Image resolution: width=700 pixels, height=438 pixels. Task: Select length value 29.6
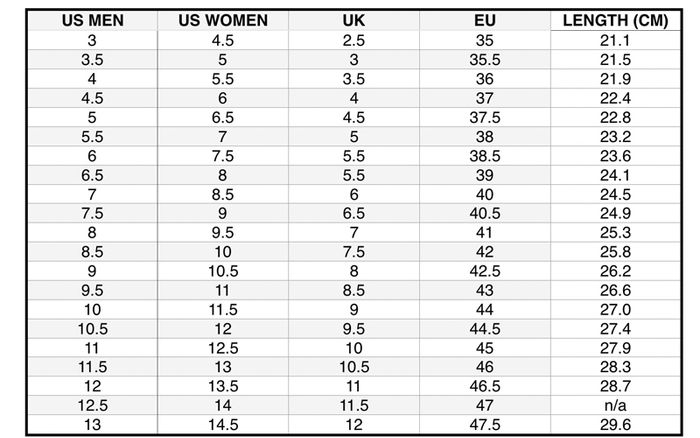[615, 425]
